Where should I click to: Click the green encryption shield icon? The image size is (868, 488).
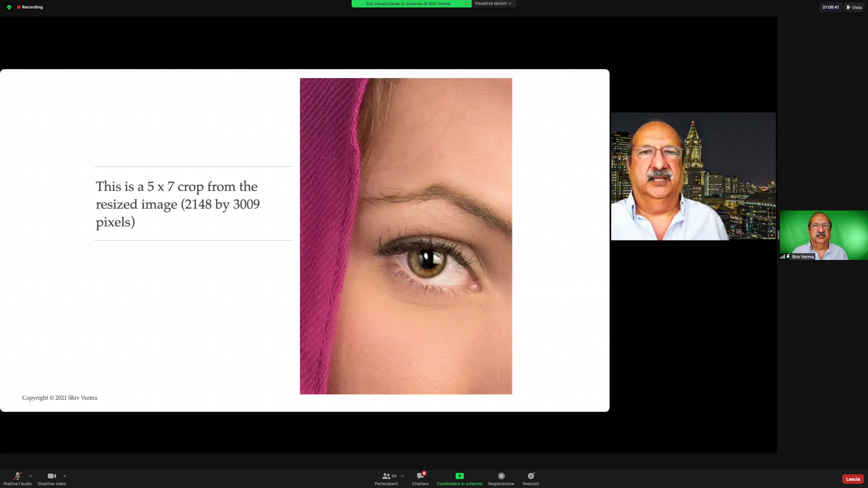point(9,7)
